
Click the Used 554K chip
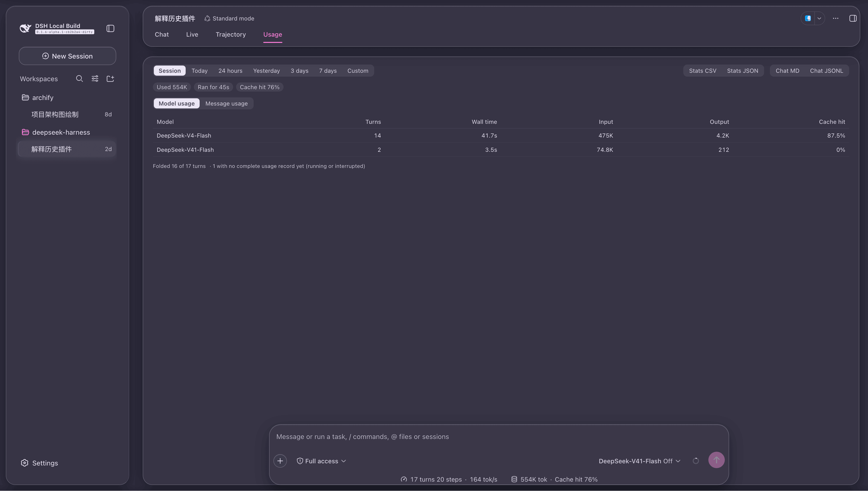coord(172,87)
